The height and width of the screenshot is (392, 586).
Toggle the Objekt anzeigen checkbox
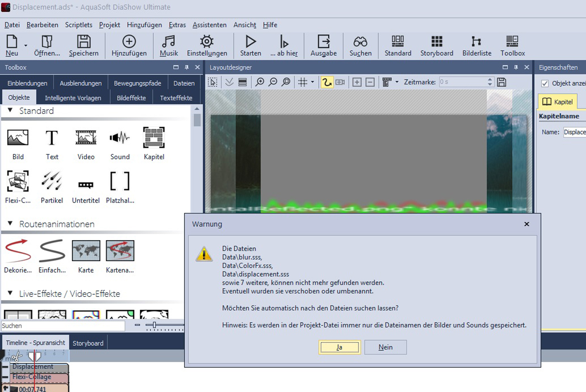545,83
